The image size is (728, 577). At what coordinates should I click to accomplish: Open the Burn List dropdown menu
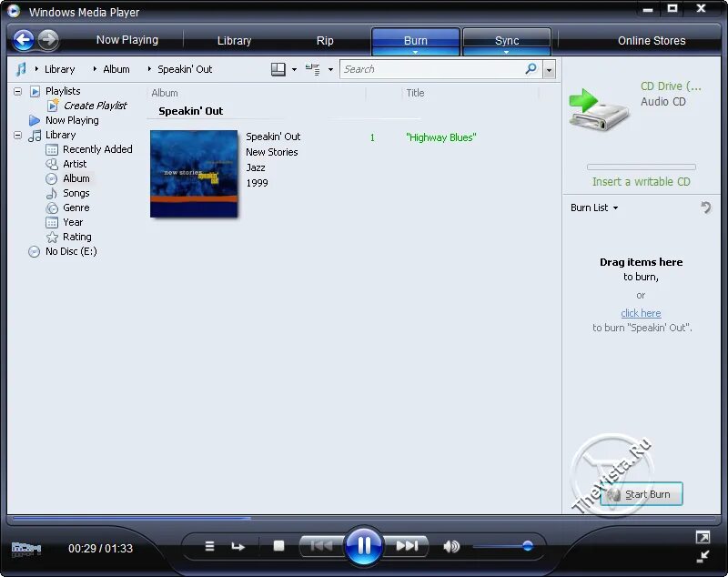pos(594,208)
